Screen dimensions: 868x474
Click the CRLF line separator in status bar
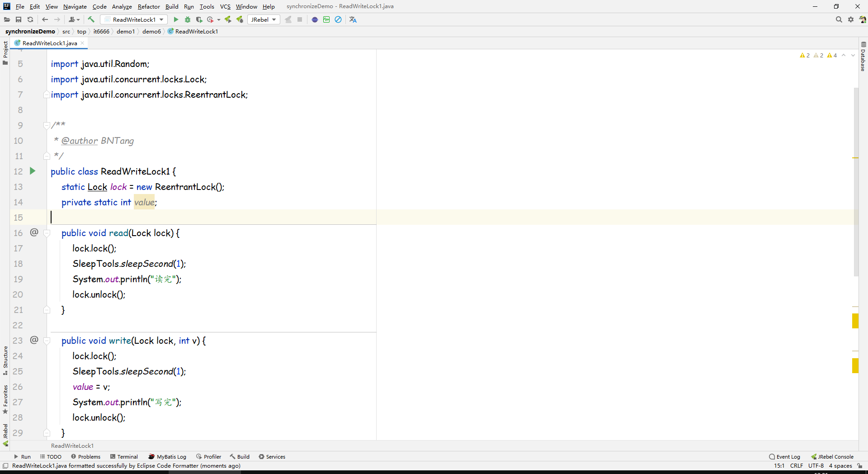(797, 466)
